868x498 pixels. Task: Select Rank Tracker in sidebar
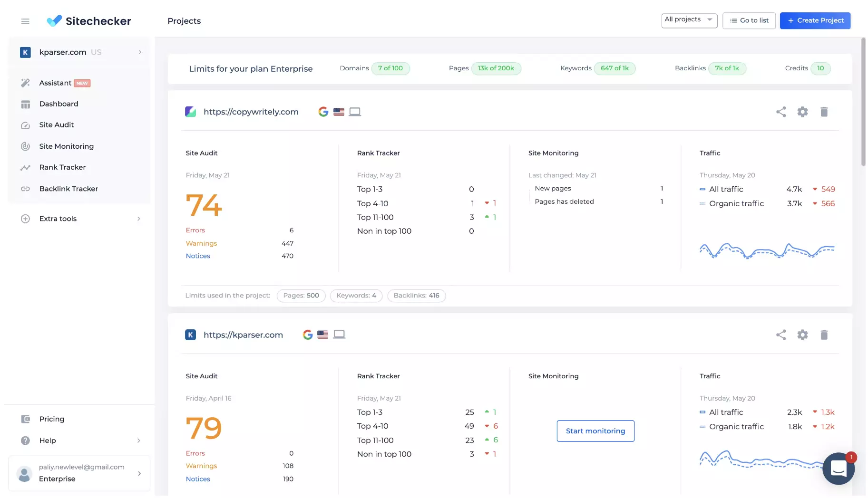(62, 167)
